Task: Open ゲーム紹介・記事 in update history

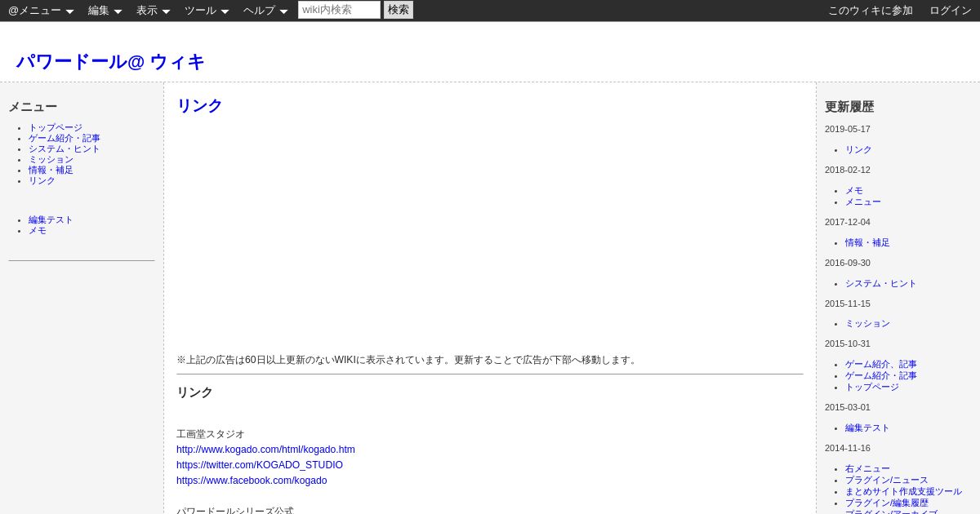Action: pos(881,376)
